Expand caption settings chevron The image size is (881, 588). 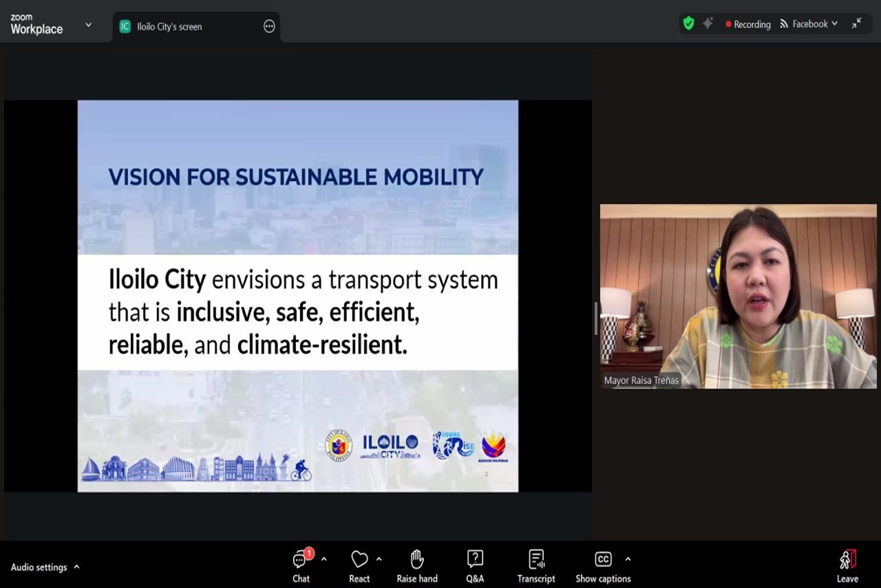click(628, 559)
